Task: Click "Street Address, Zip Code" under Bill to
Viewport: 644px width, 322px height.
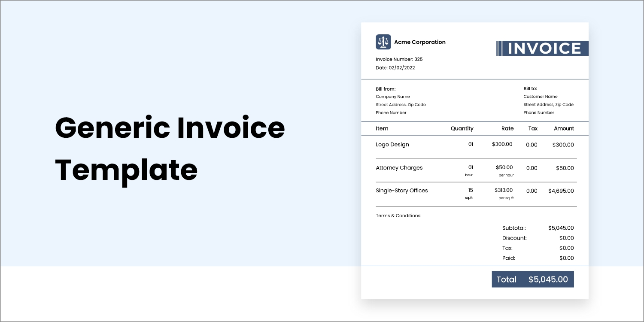Action: coord(549,105)
